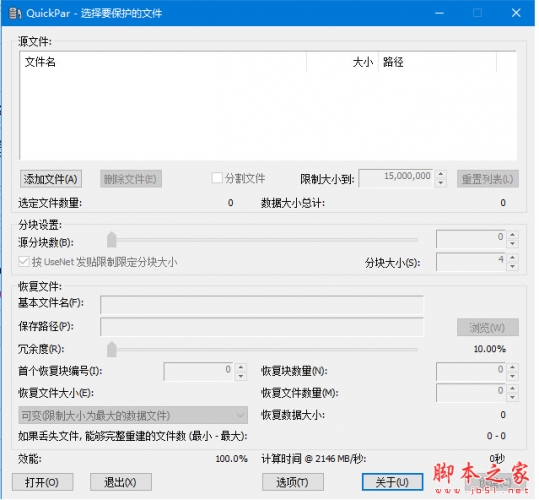
Task: Decrease 恢复块数量 with down arrow
Action: coord(513,376)
